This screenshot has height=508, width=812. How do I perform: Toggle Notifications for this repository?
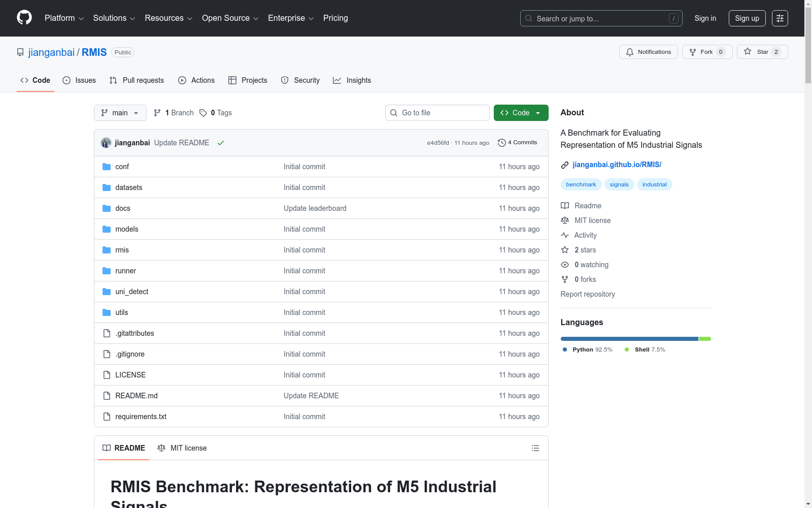tap(649, 52)
